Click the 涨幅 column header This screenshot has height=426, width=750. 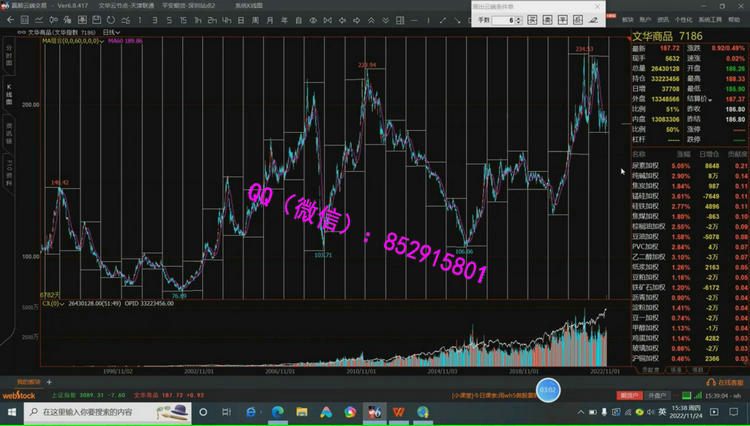tap(683, 154)
